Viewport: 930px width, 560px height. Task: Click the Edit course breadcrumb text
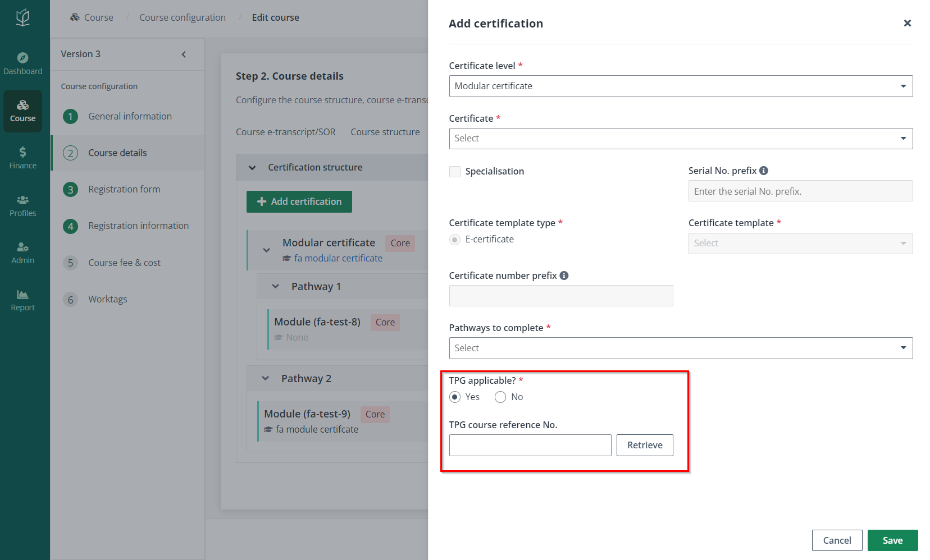[x=275, y=17]
